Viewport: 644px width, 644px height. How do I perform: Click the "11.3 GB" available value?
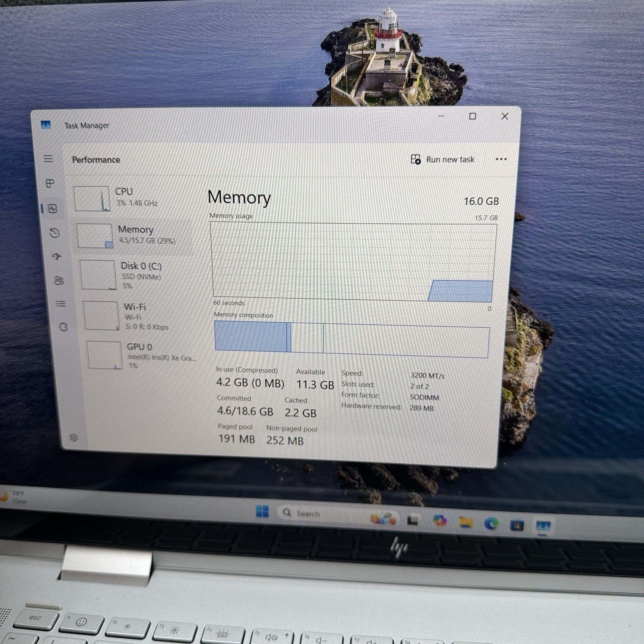coord(315,385)
